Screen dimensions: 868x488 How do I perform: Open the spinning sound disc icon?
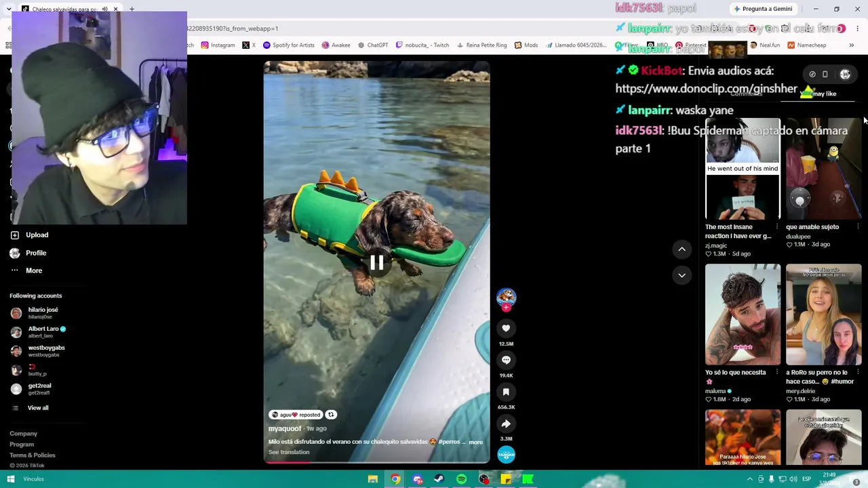tap(506, 455)
